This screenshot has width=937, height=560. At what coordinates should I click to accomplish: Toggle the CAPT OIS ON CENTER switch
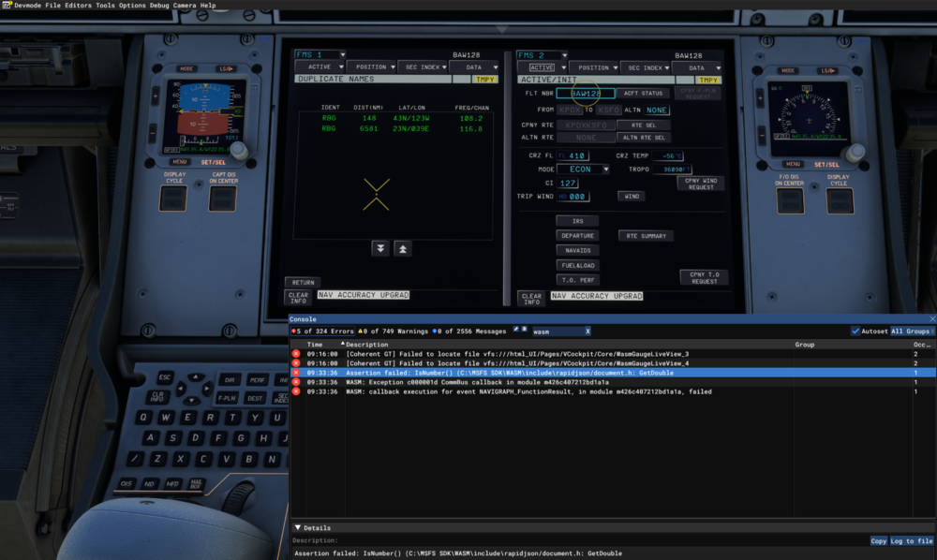[222, 199]
